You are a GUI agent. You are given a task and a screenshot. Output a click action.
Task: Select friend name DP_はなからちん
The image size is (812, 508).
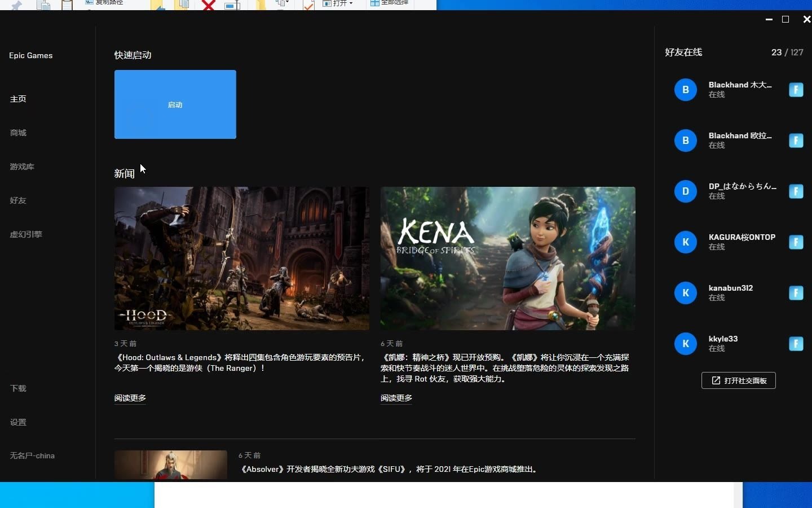(x=743, y=186)
